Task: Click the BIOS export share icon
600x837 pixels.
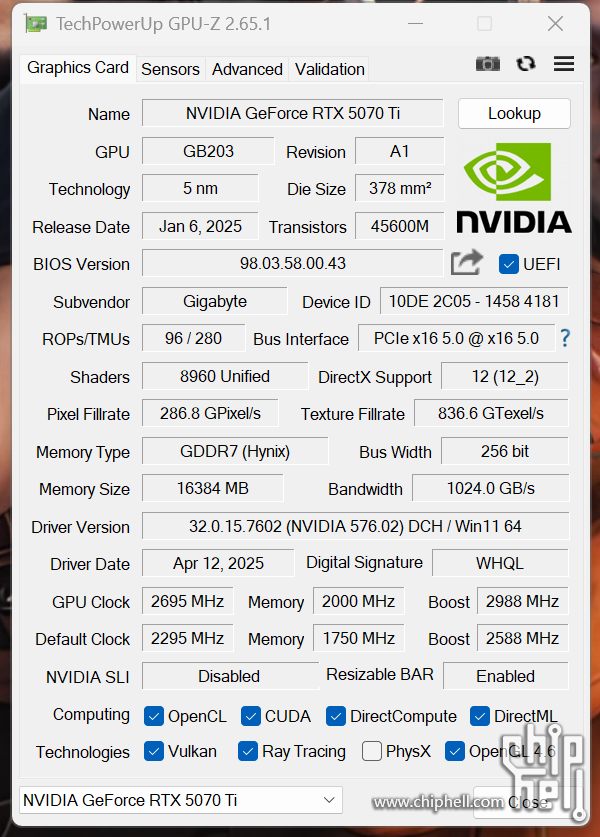Action: [467, 263]
